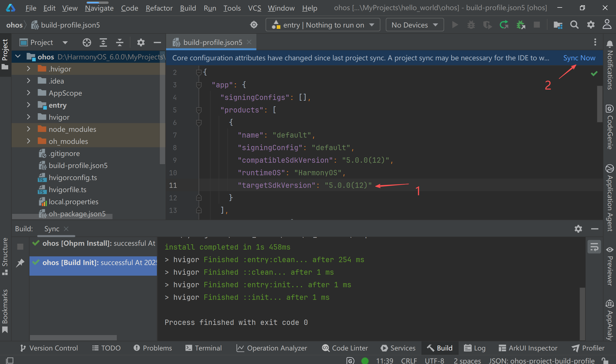
Task: Open Project Structure folder icon in toolbar
Action: (558, 25)
